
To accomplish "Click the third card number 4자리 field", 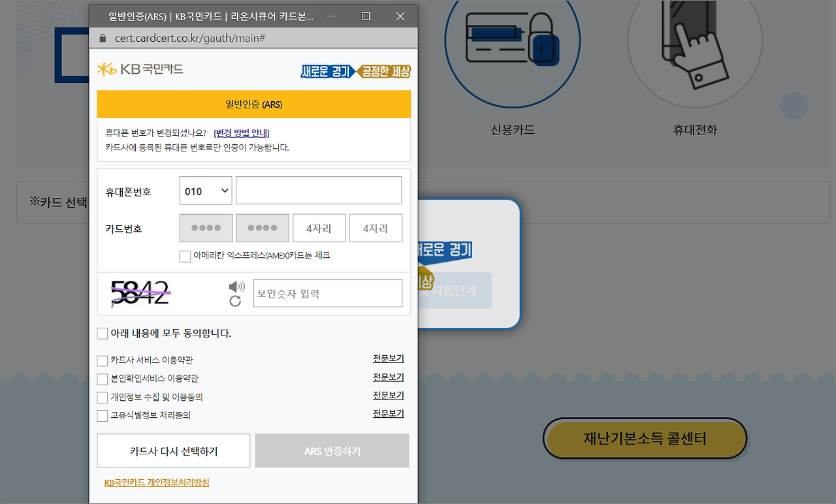I will (x=319, y=228).
